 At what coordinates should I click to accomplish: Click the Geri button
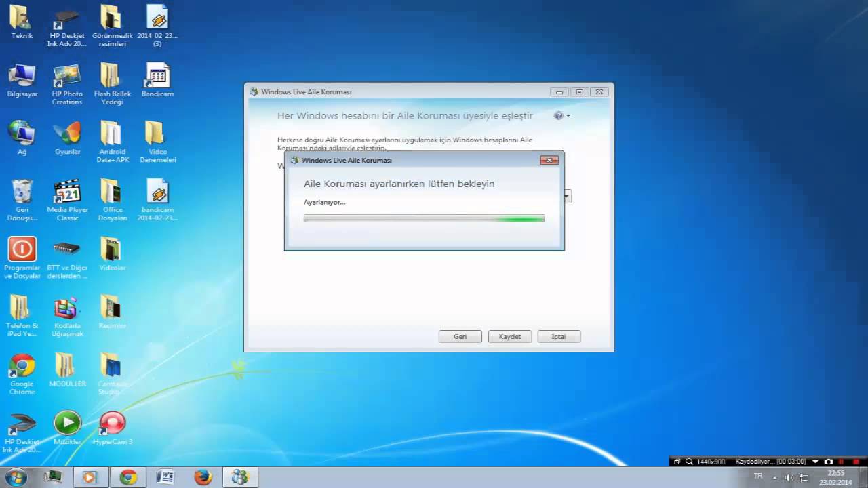coord(460,336)
